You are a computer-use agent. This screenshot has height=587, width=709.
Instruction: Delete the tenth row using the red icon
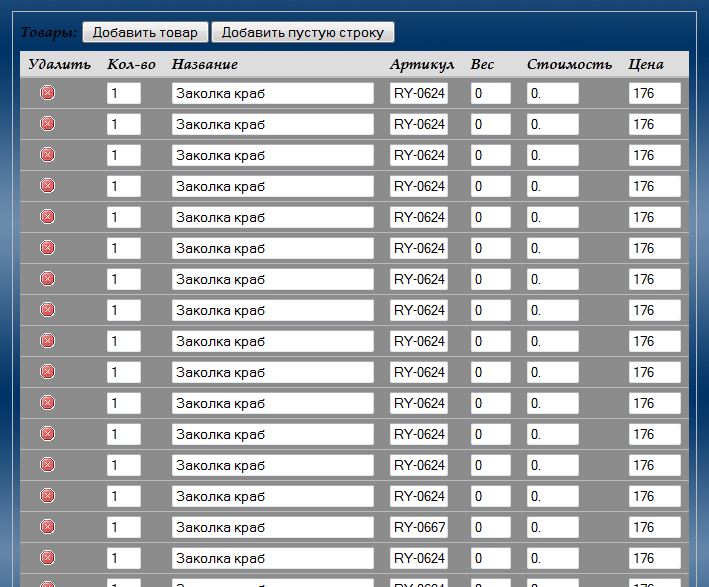pos(47,372)
